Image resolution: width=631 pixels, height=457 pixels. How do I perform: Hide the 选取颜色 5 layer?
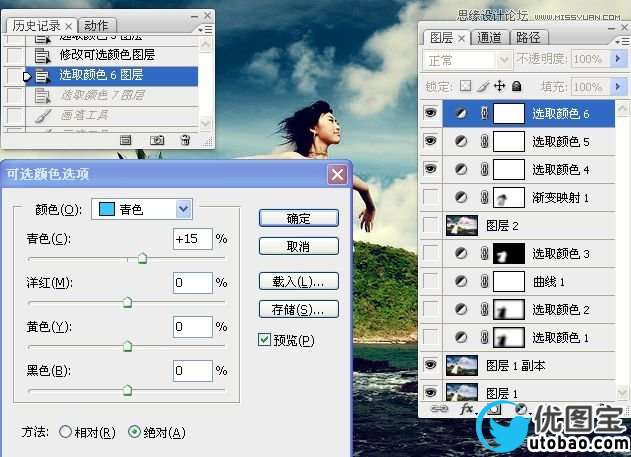point(431,141)
